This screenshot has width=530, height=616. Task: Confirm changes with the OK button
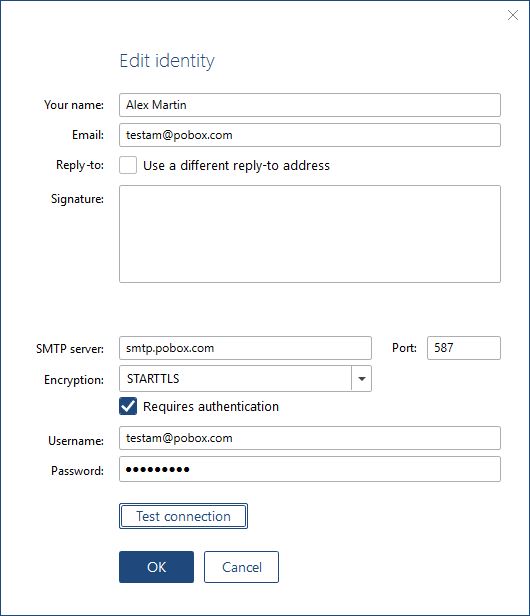coord(156,567)
